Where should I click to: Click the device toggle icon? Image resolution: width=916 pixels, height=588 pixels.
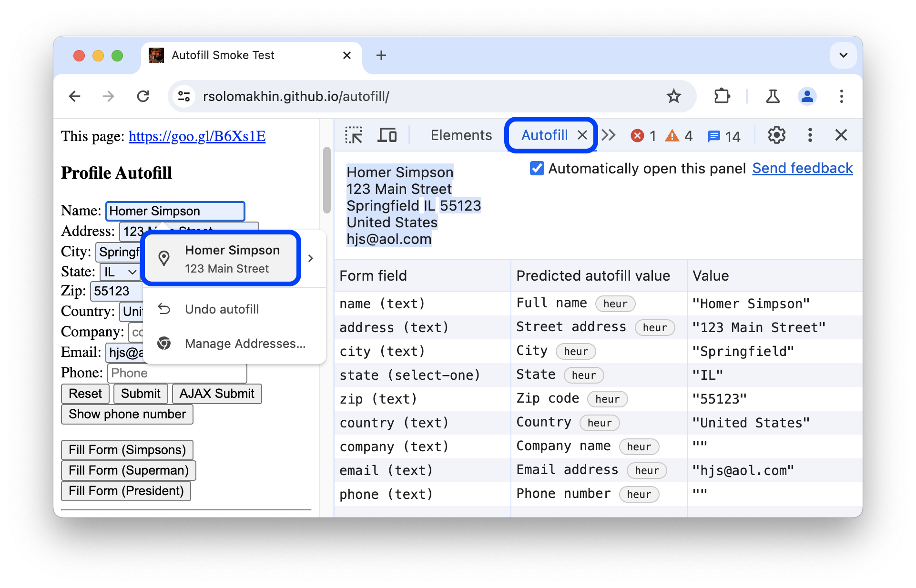pos(387,135)
